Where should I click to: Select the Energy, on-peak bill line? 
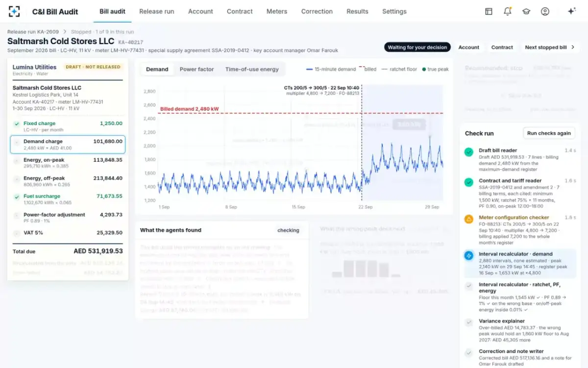[68, 162]
